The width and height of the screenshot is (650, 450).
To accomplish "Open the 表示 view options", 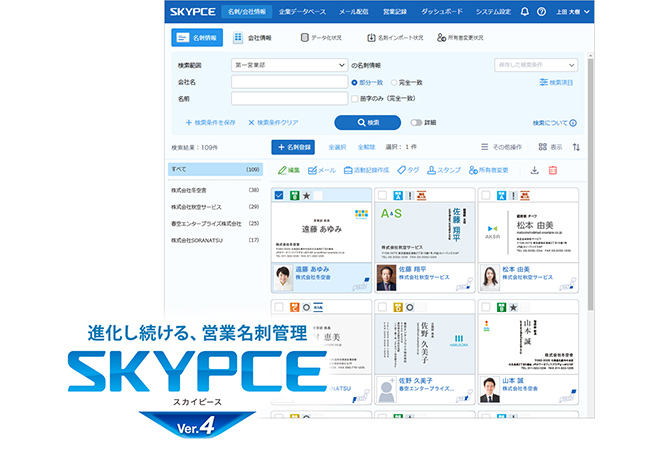I will point(551,147).
